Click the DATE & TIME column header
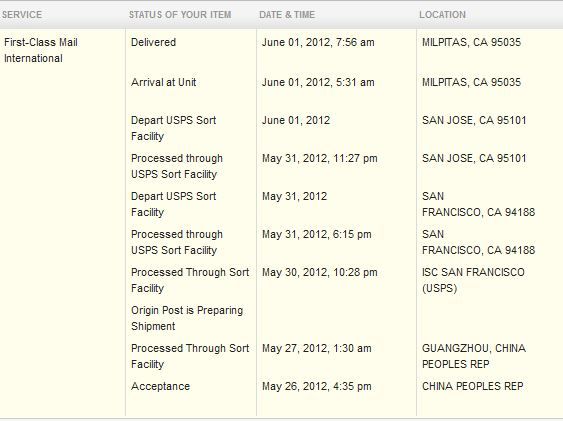 click(287, 15)
